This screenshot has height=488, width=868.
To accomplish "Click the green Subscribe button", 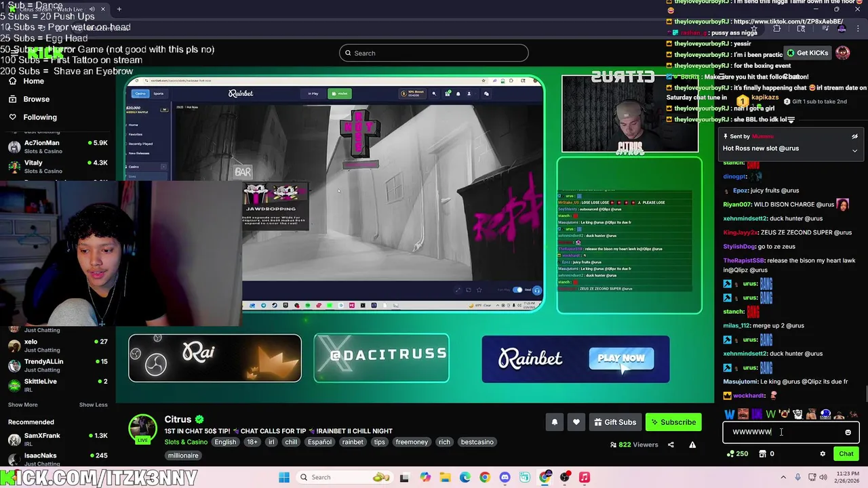I will [x=673, y=422].
